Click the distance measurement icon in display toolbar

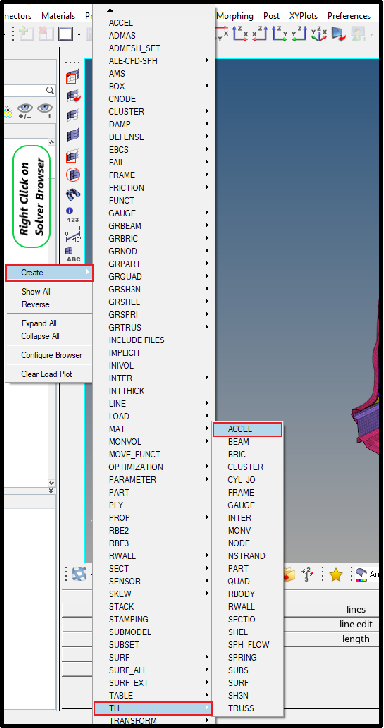72,233
